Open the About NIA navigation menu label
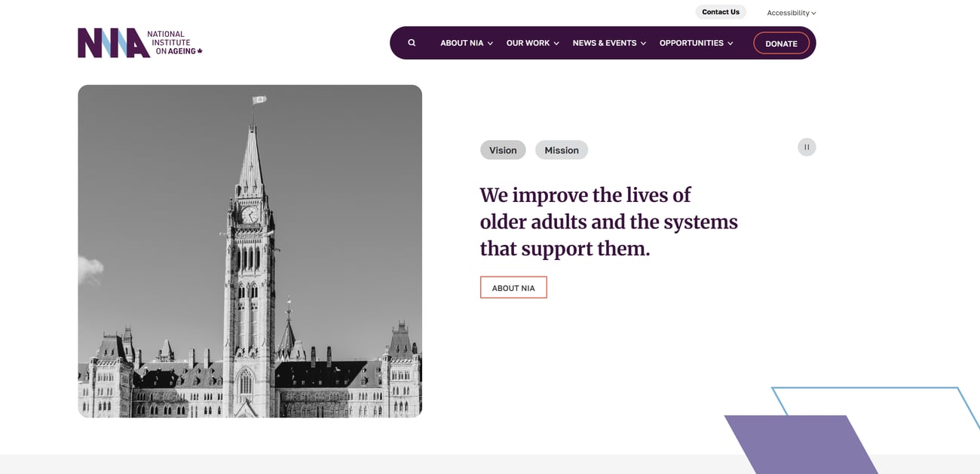Image resolution: width=980 pixels, height=474 pixels. click(x=461, y=43)
